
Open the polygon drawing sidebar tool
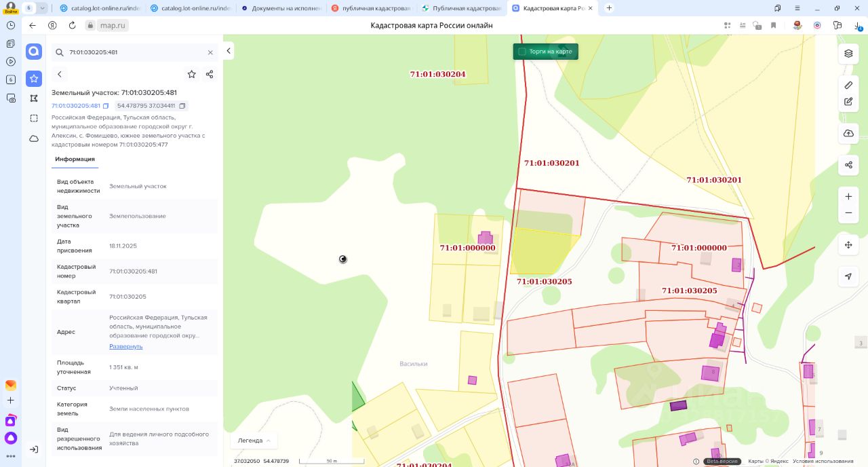tap(34, 99)
